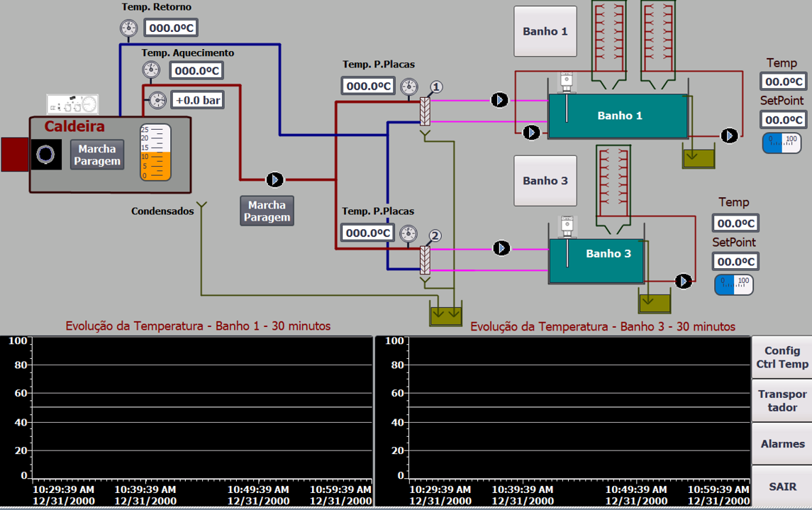Viewport: 812px width, 510px height.
Task: Select the pump at Banho 1 outlet
Action: tap(729, 135)
